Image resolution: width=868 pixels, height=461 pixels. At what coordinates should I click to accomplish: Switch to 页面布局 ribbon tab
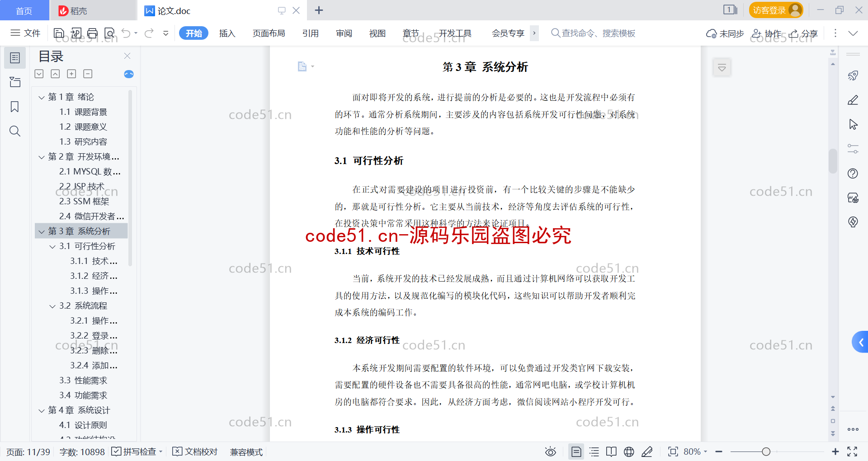point(269,33)
